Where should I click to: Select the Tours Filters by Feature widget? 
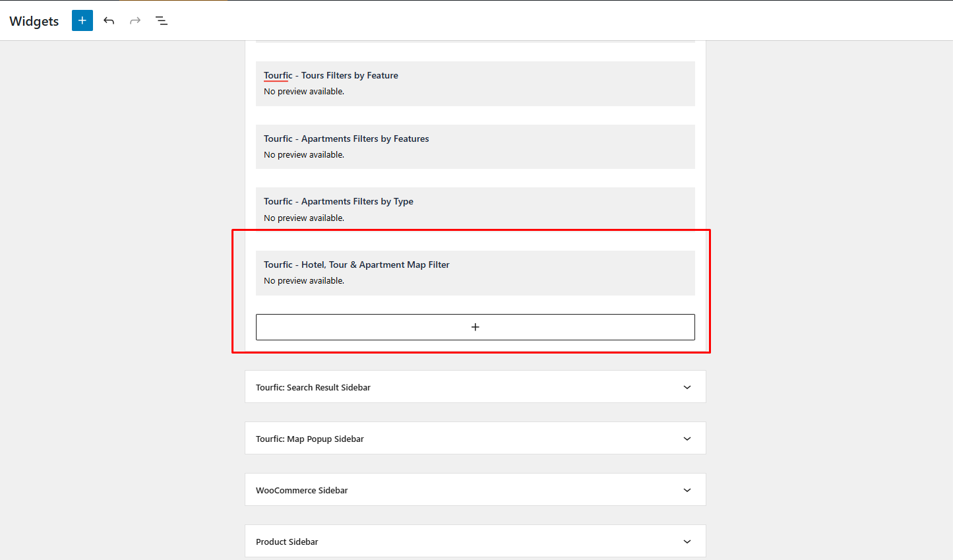click(476, 84)
